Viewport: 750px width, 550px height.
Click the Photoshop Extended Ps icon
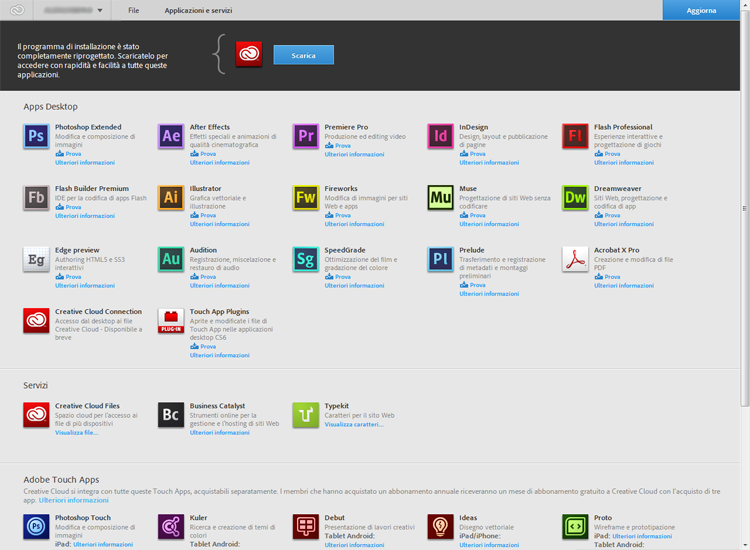click(36, 136)
